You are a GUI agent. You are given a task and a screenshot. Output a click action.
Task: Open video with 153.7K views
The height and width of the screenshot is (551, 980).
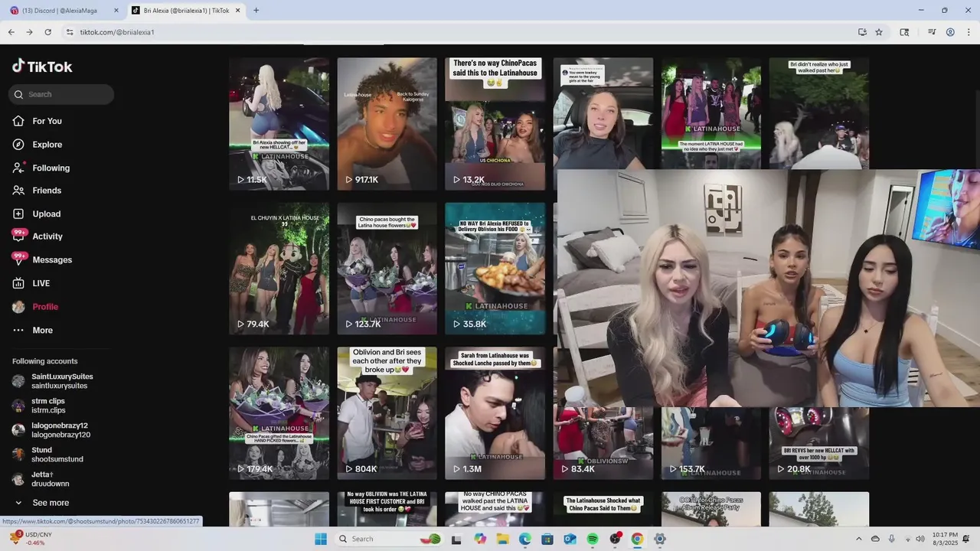[x=711, y=444]
